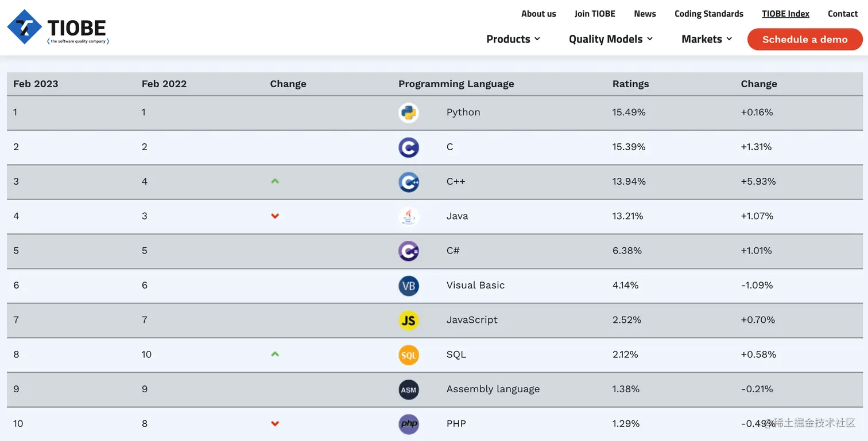Open the TIOBE Index page

(x=785, y=14)
